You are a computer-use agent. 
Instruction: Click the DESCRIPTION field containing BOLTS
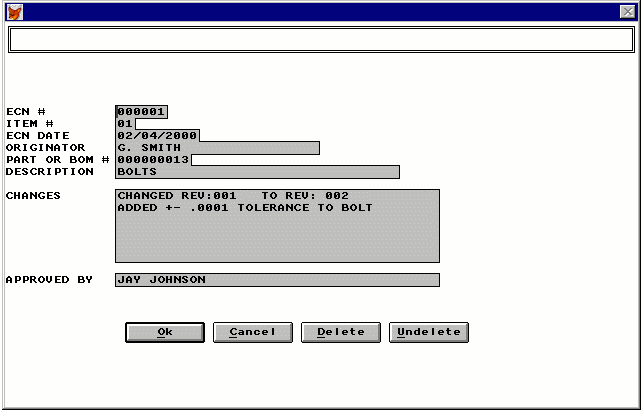click(257, 172)
